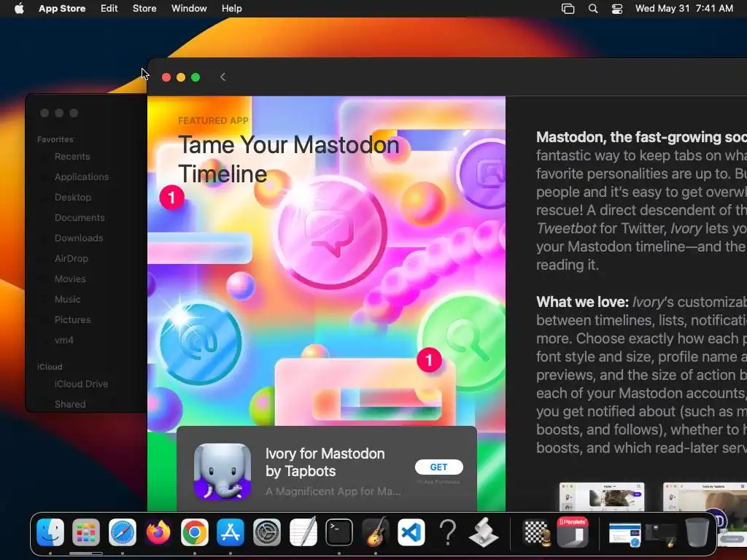Select iCloud Drive in Finder sidebar
Image resolution: width=747 pixels, height=560 pixels.
point(81,384)
